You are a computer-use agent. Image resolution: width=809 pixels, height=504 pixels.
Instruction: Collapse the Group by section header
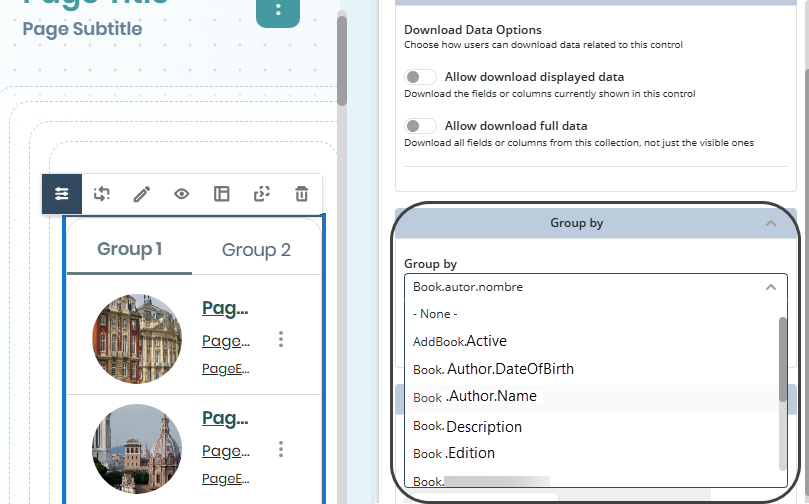(x=770, y=223)
